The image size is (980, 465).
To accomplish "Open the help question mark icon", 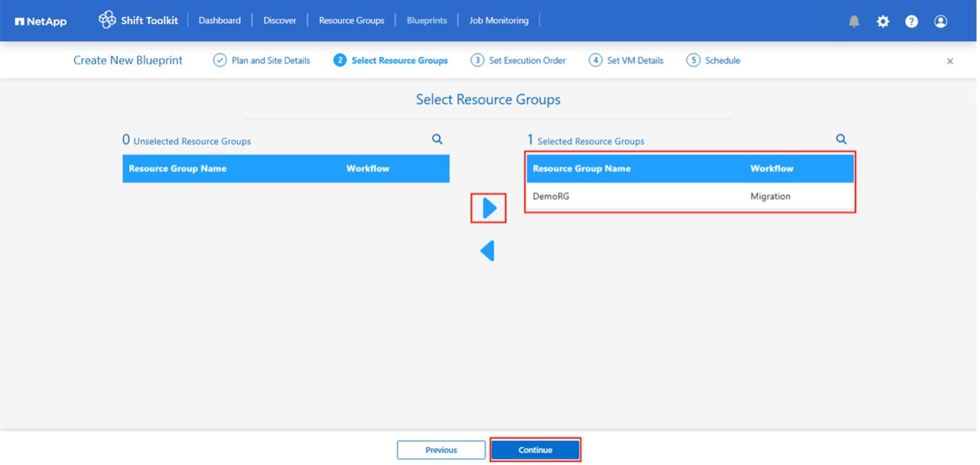I will click(911, 21).
